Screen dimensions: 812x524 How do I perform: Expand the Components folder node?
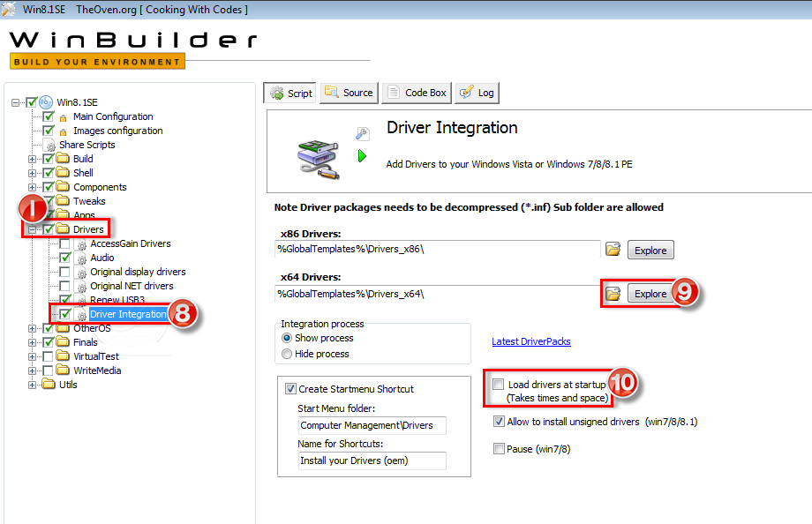[x=32, y=187]
